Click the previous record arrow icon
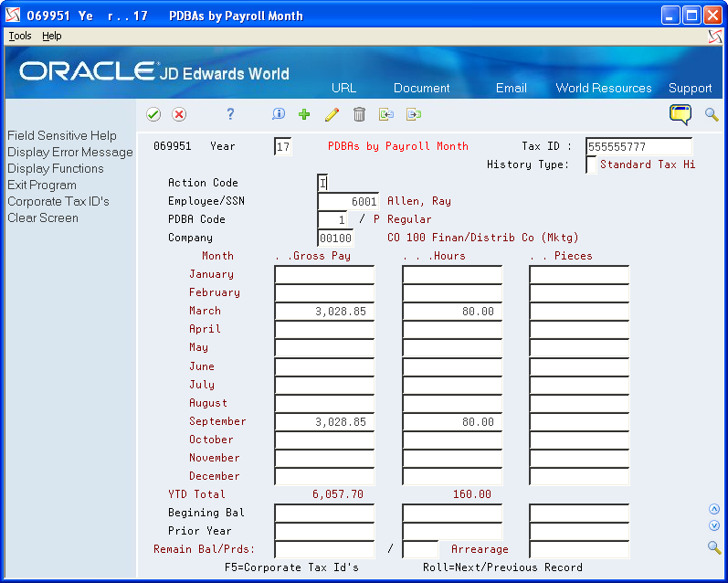 pyautogui.click(x=386, y=114)
